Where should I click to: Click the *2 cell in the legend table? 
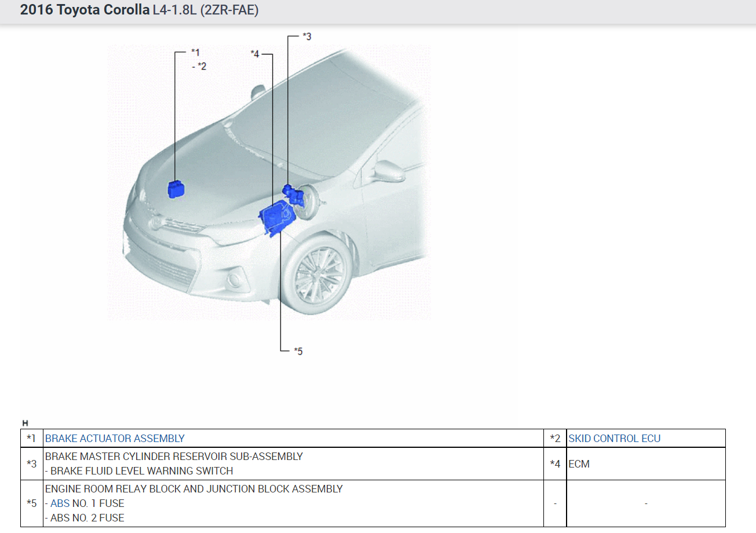[x=555, y=439]
